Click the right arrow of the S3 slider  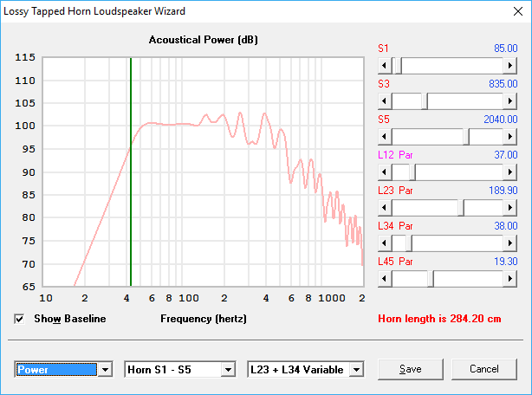click(x=510, y=101)
